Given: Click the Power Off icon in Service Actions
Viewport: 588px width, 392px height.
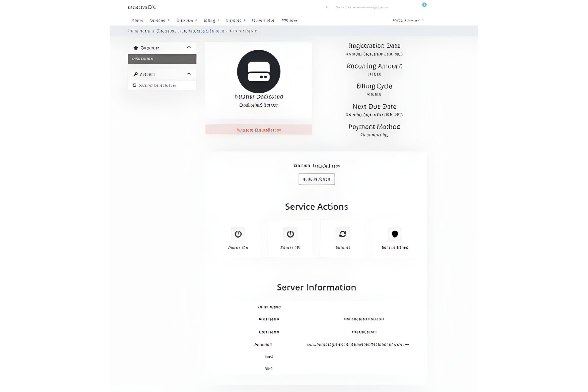Looking at the screenshot, I should [290, 234].
